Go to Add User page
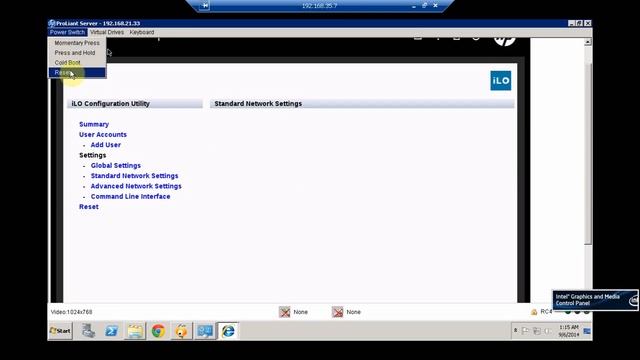The image size is (640, 360). pos(106,145)
